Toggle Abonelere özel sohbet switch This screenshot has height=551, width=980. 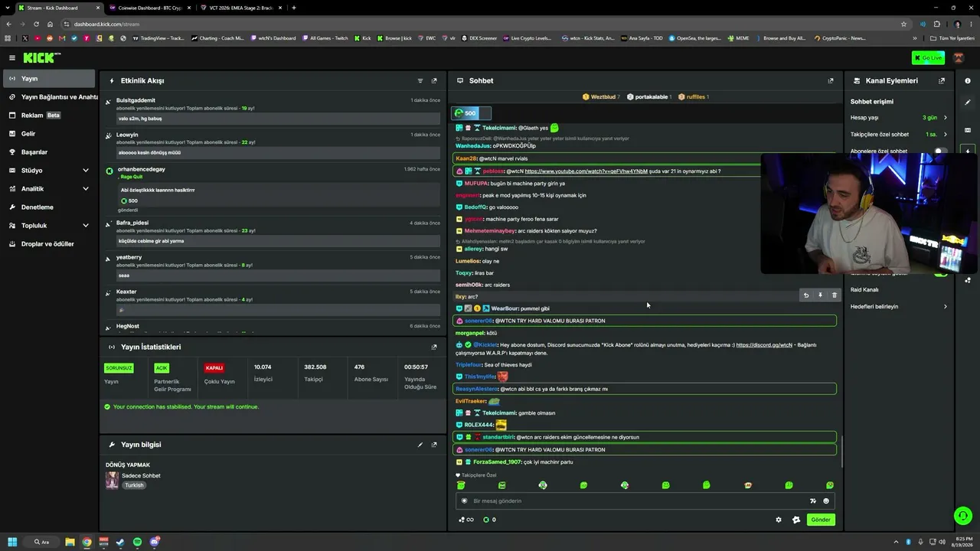(x=939, y=152)
